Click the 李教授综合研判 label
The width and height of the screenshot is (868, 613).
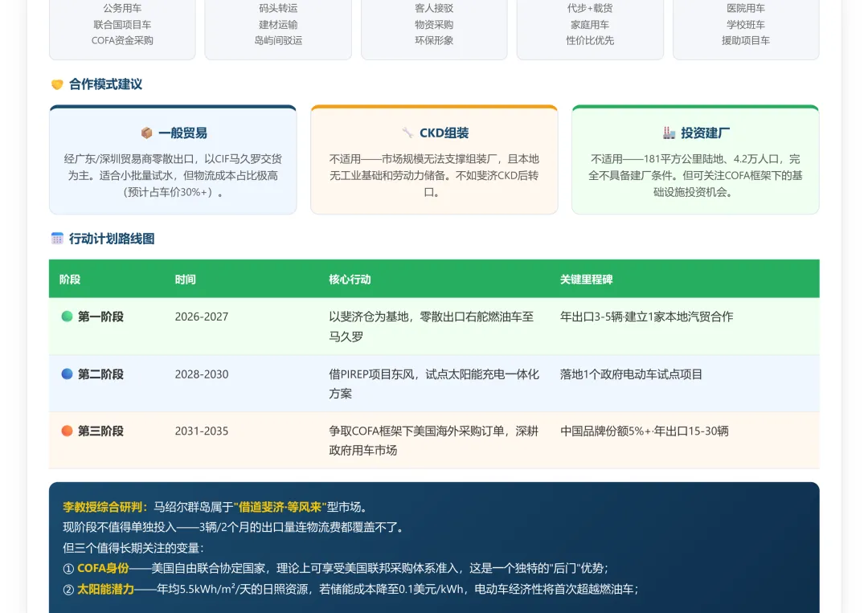point(105,507)
